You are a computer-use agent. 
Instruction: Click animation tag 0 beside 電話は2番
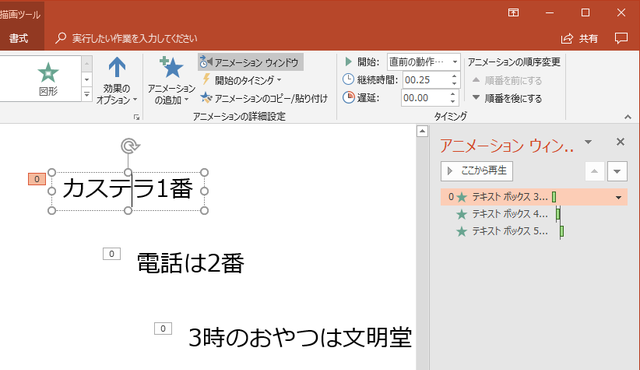point(111,254)
